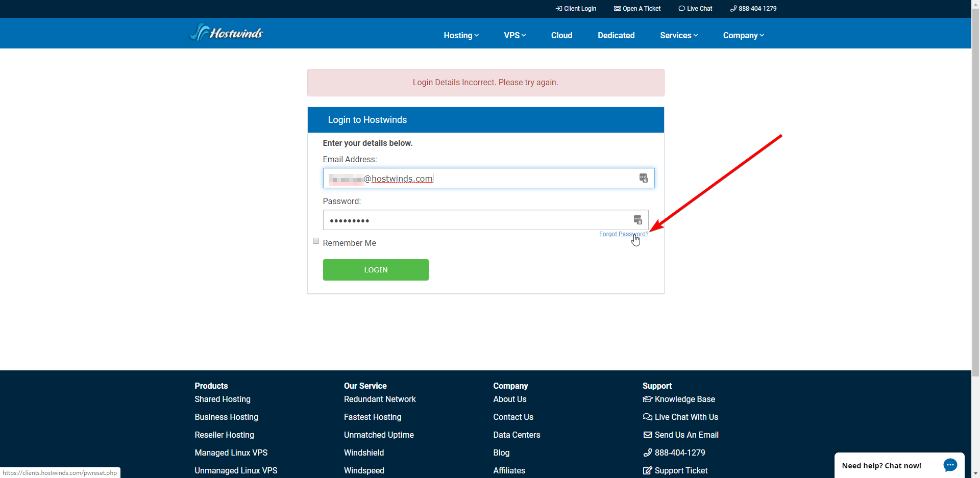Expand the VPS dropdown menu

pyautogui.click(x=515, y=35)
